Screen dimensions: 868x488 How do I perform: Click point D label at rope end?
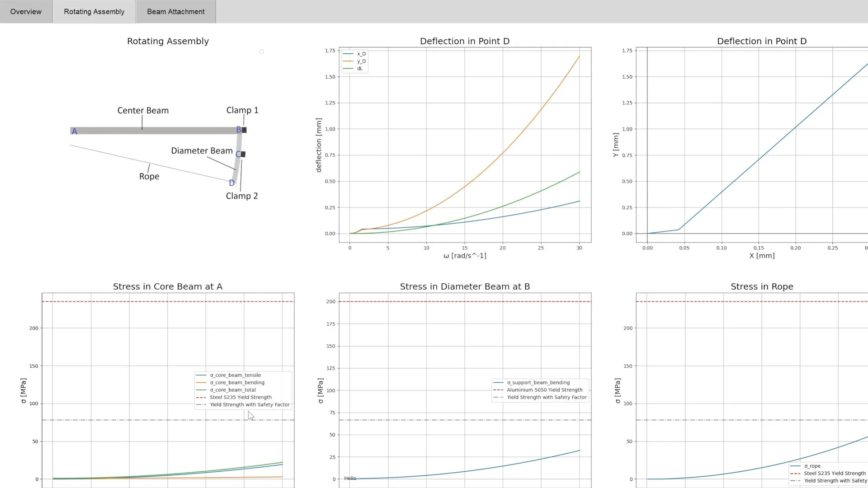click(231, 183)
